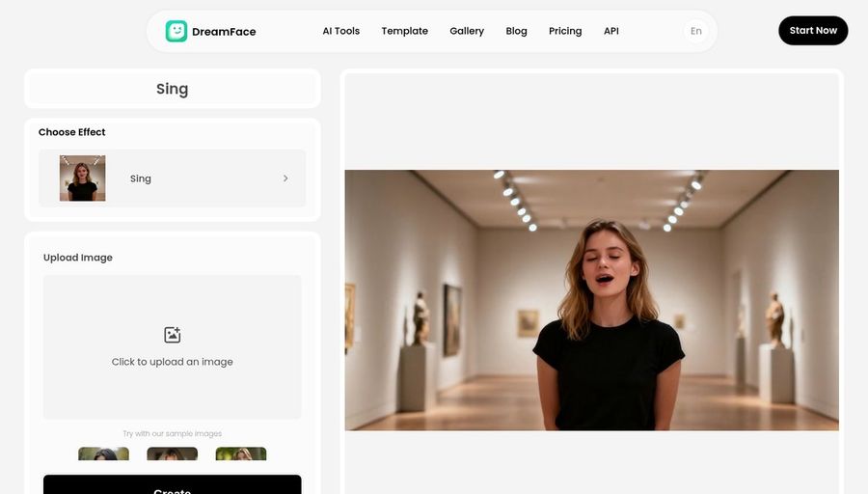The width and height of the screenshot is (868, 494).
Task: Click the upload image icon
Action: tap(173, 335)
